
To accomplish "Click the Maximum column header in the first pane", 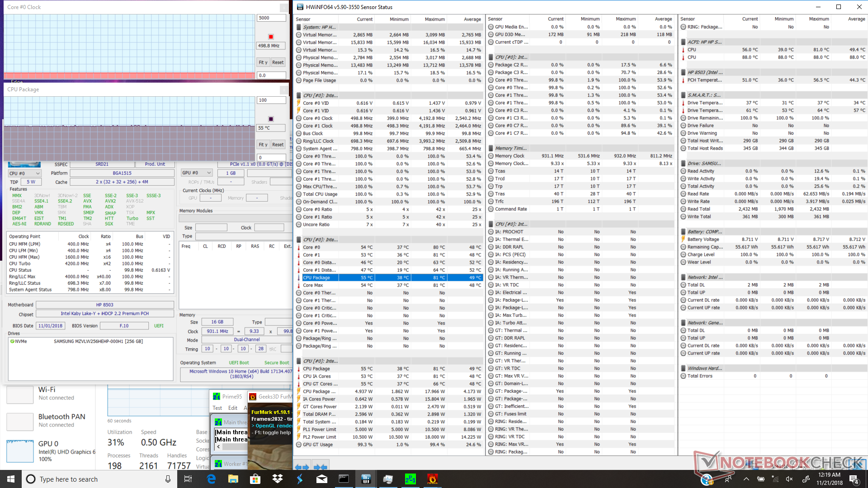I will 434,19.
